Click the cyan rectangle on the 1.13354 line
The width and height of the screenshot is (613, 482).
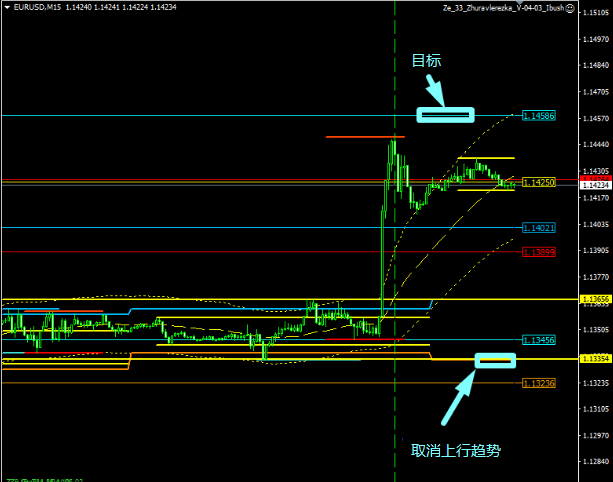(495, 360)
